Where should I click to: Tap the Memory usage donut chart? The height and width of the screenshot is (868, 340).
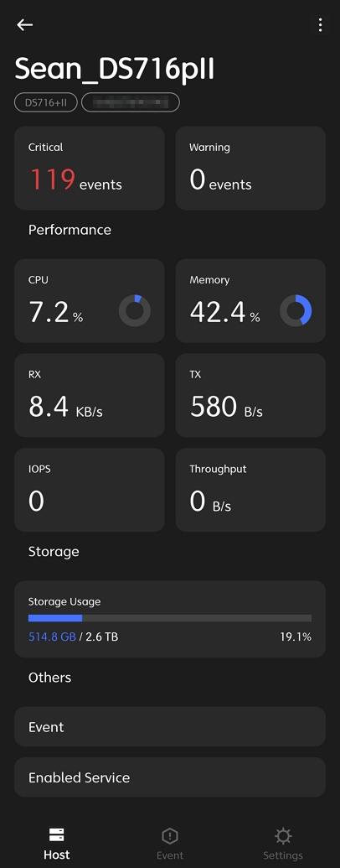[x=296, y=310]
